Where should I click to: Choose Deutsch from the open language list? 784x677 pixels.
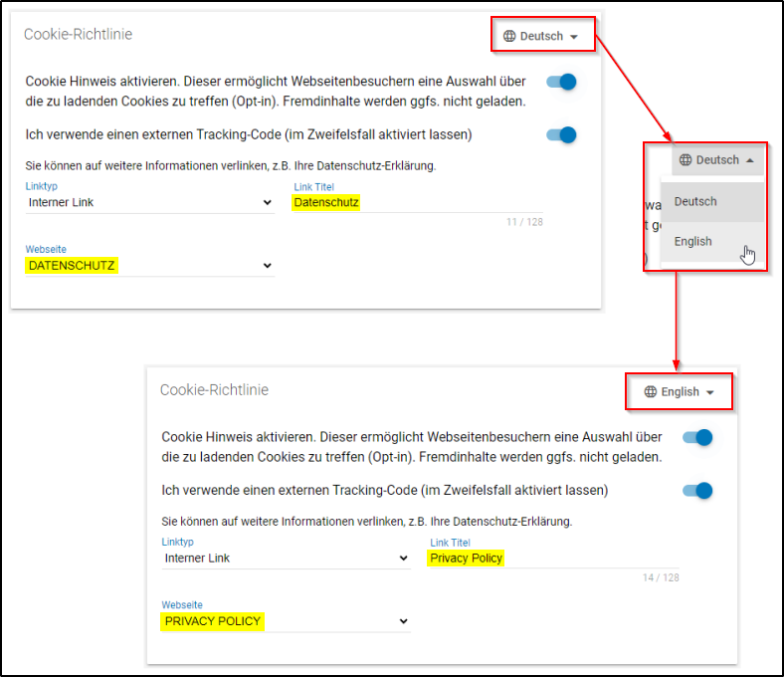(695, 201)
